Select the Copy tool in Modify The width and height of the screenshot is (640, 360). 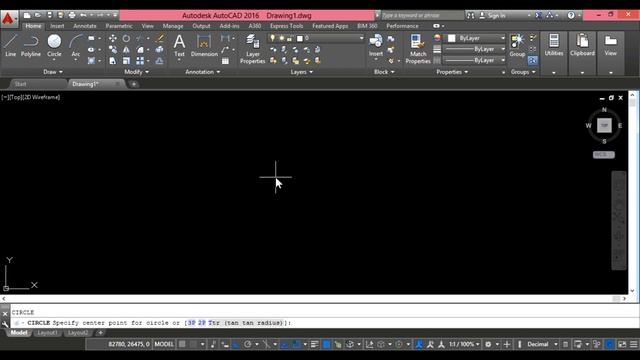coord(113,50)
